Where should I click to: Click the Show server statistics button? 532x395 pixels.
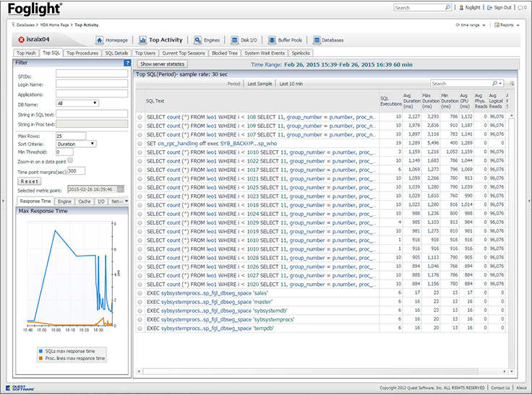coord(162,64)
